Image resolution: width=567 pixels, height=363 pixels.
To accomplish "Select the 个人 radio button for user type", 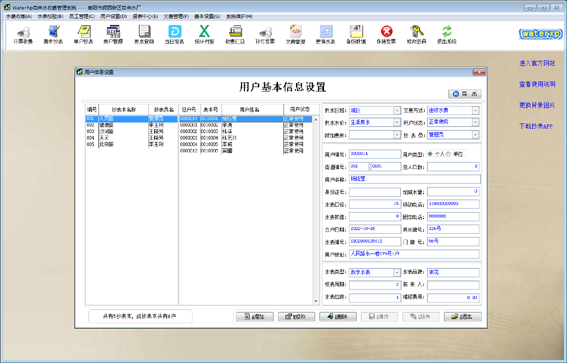I will 430,154.
